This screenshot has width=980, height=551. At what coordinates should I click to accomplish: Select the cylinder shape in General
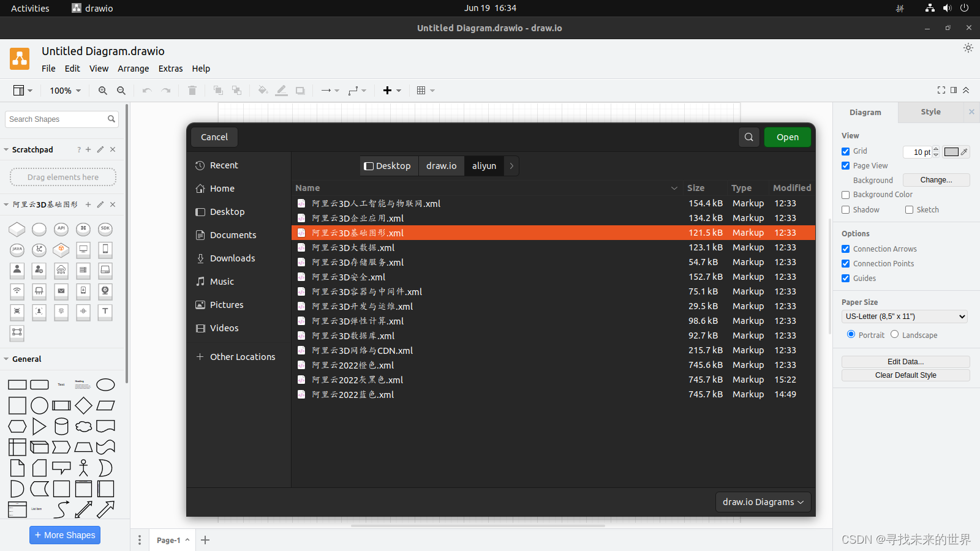[x=61, y=426]
